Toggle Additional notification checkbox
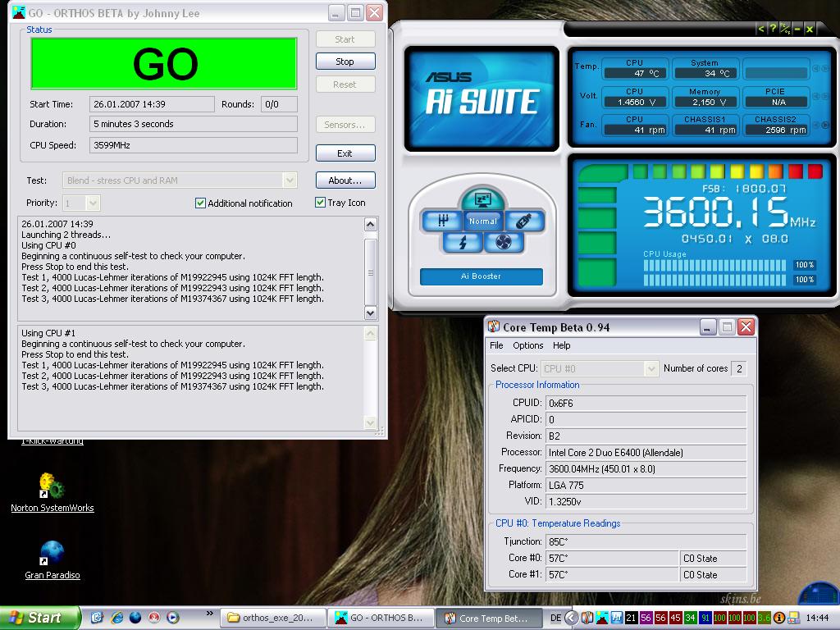 pyautogui.click(x=200, y=203)
